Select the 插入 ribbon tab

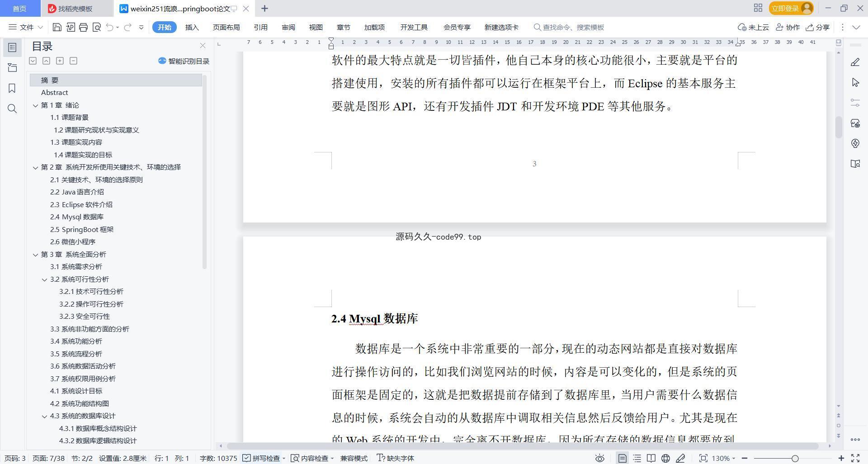192,27
